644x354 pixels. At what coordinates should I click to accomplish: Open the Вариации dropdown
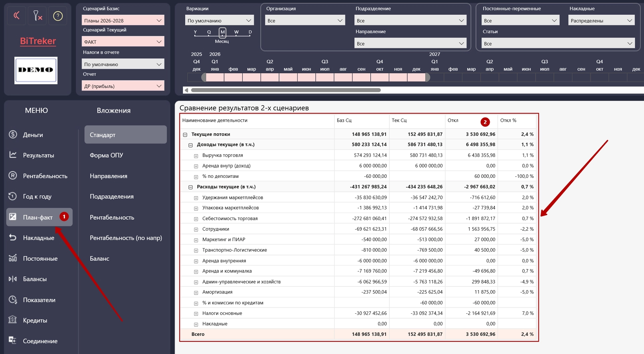(x=219, y=20)
